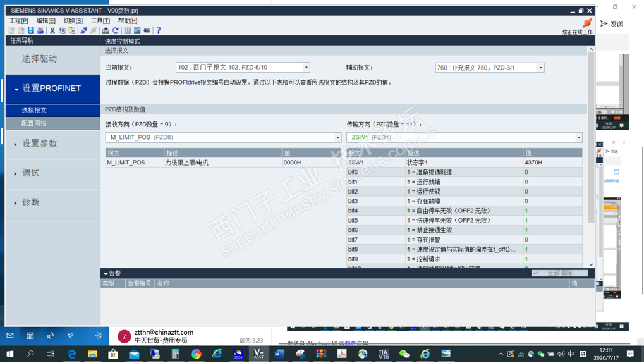Click the Windows Start button
The width and height of the screenshot is (644, 363).
tap(10, 354)
